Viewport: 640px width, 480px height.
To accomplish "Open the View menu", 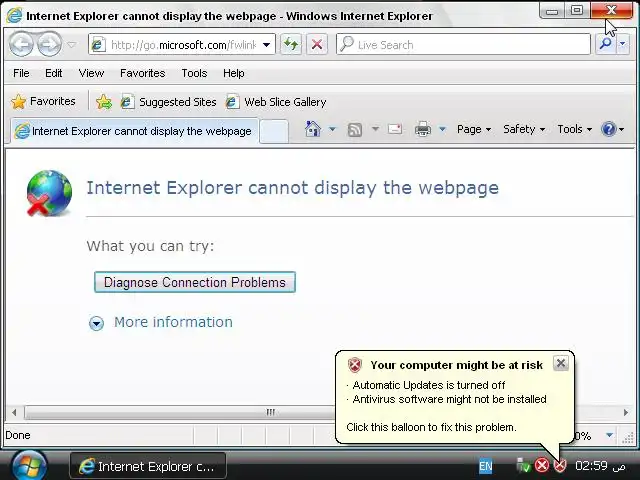I will coord(91,73).
